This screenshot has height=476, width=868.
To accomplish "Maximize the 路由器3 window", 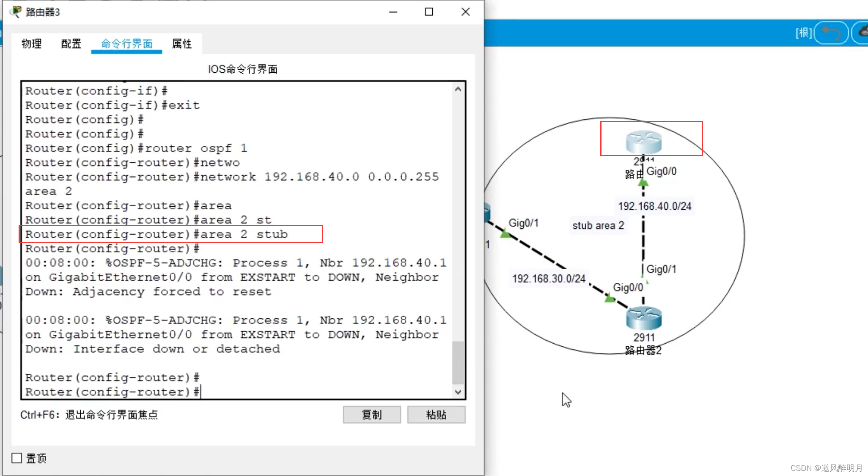I will coord(429,12).
